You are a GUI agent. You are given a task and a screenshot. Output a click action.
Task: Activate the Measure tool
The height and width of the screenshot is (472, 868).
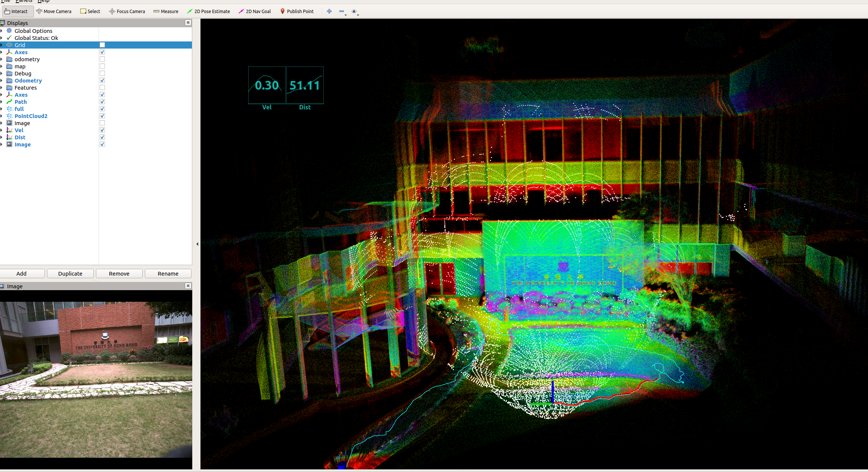coord(166,11)
